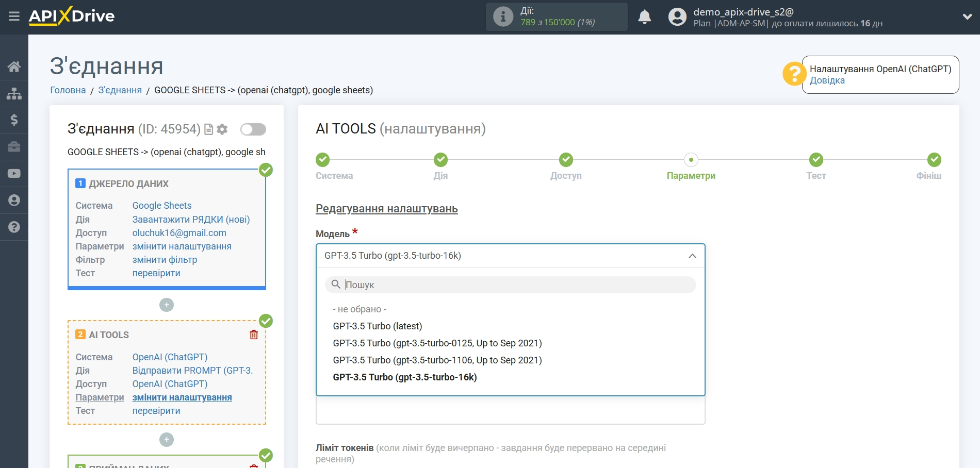980x468 pixels.
Task: Open the notifications bell
Action: click(644, 17)
